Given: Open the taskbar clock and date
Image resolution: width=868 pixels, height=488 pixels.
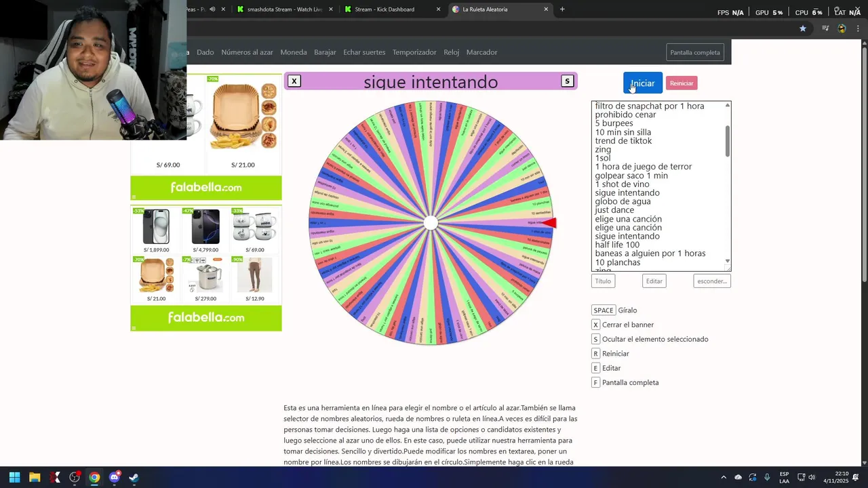Looking at the screenshot, I should 836,477.
